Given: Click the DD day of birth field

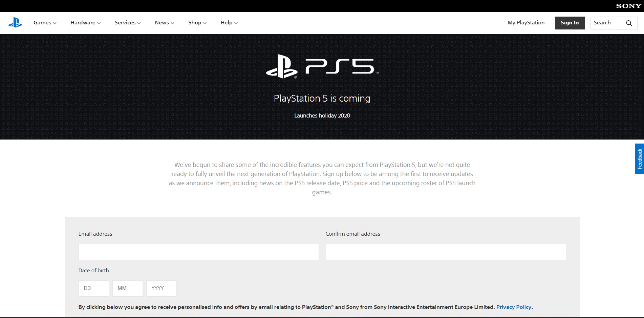Looking at the screenshot, I should (x=94, y=289).
